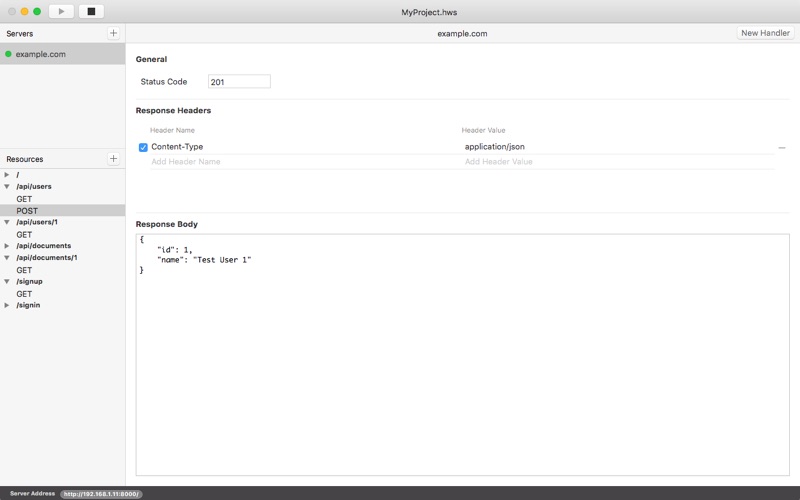Select the /signin resource row
Viewport: 800px width, 500px height.
coord(62,305)
